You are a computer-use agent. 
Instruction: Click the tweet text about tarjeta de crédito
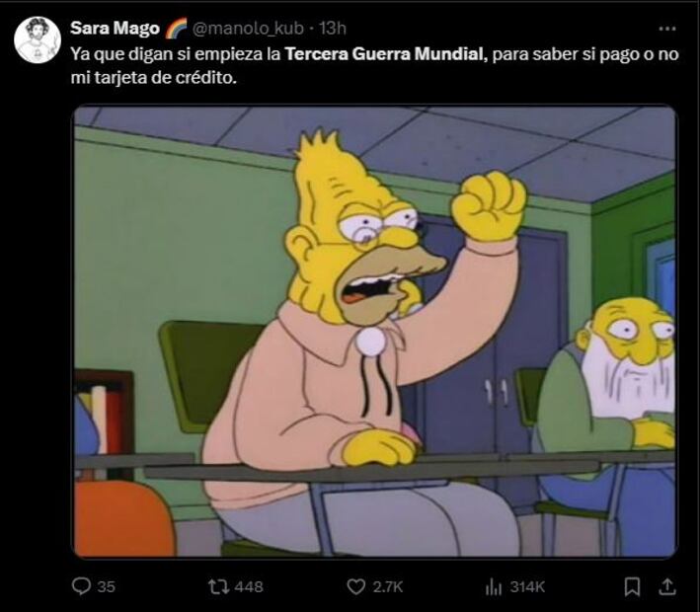click(374, 65)
